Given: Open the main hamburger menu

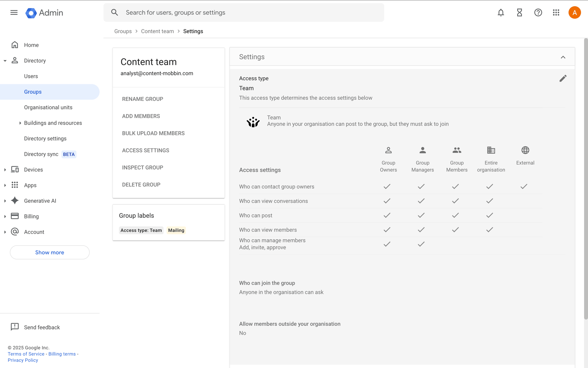Looking at the screenshot, I should click(x=14, y=13).
